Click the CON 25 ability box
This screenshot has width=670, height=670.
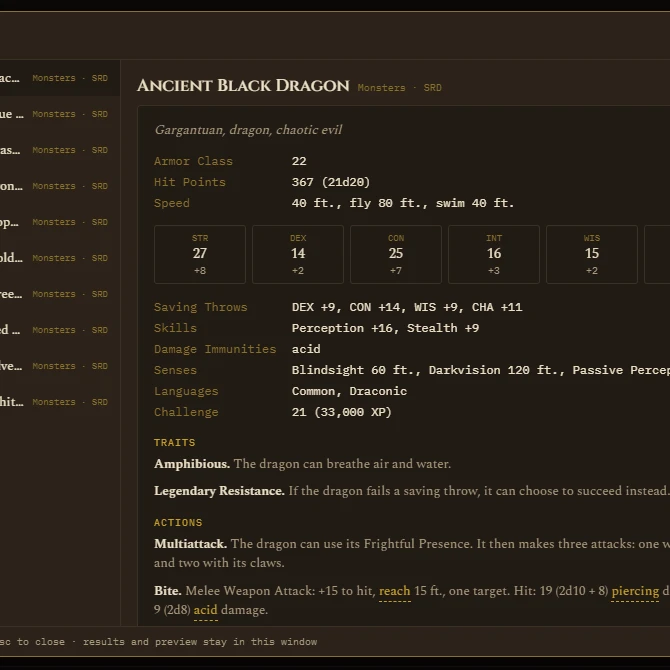pyautogui.click(x=396, y=254)
